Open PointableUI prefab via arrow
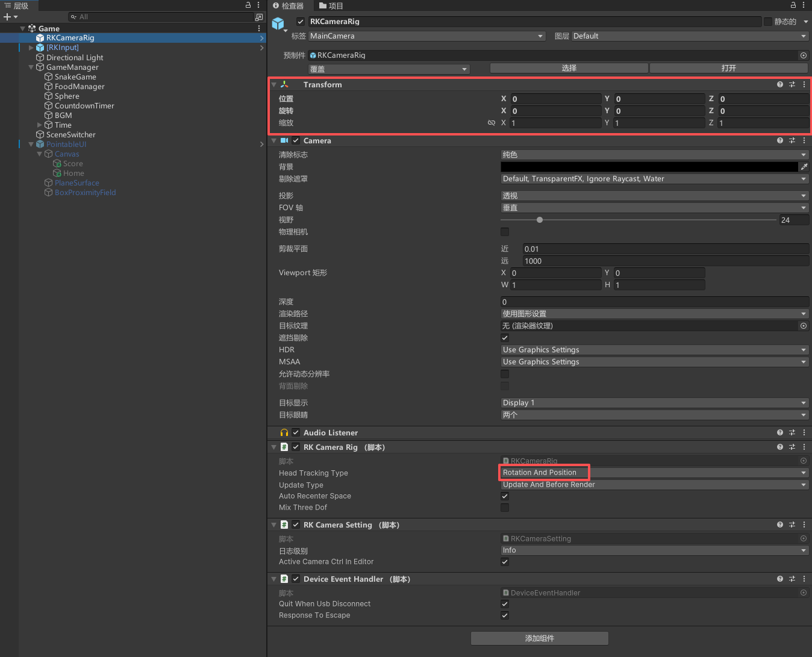 point(261,145)
